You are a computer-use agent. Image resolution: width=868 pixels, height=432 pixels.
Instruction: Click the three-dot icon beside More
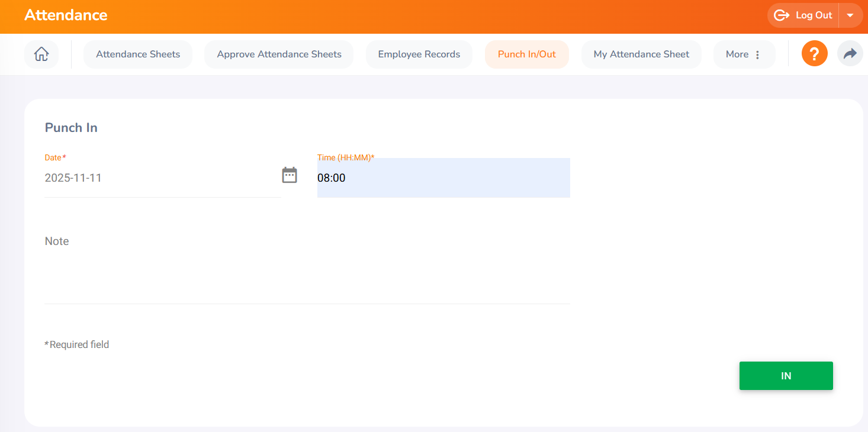757,54
